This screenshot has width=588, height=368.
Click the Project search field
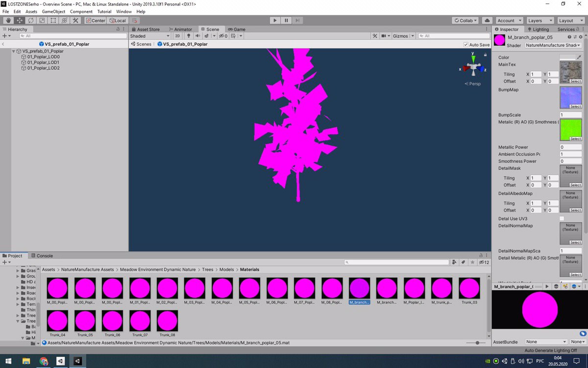(x=397, y=263)
